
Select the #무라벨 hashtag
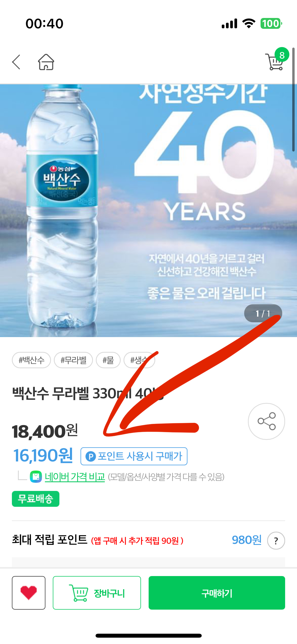73,360
